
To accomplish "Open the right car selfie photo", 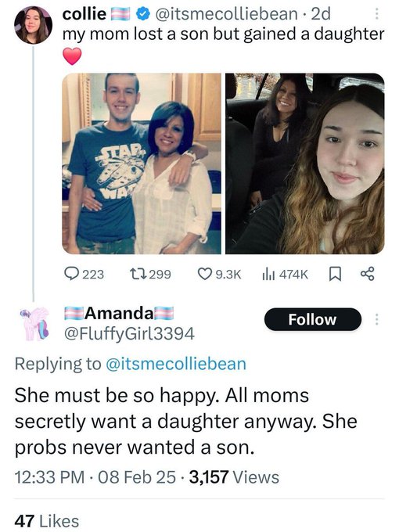I will coord(305,164).
